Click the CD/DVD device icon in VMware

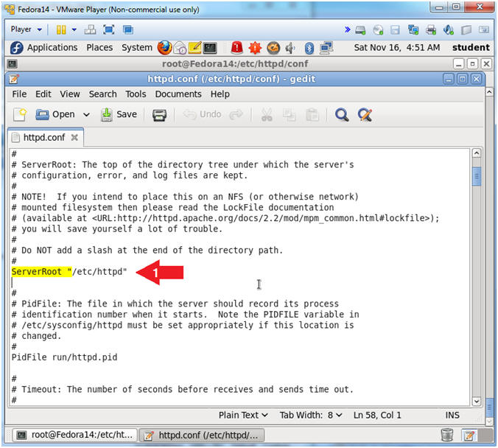pos(378,30)
